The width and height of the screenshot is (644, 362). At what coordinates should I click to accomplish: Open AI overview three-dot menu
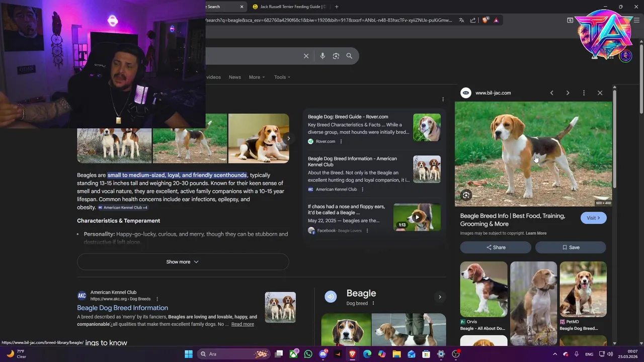(x=443, y=99)
